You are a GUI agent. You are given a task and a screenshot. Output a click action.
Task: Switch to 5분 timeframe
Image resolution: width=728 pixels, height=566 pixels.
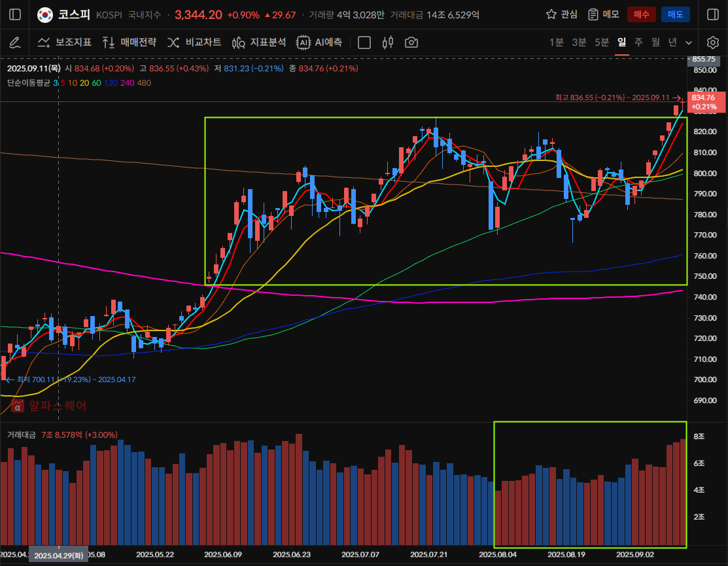[x=602, y=43]
